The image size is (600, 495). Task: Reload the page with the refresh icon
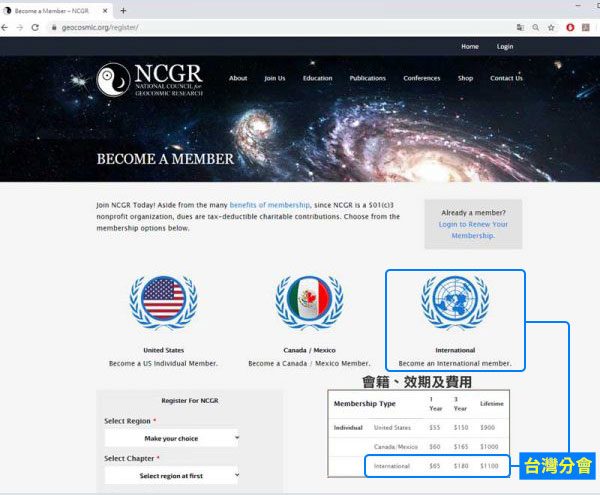point(35,28)
